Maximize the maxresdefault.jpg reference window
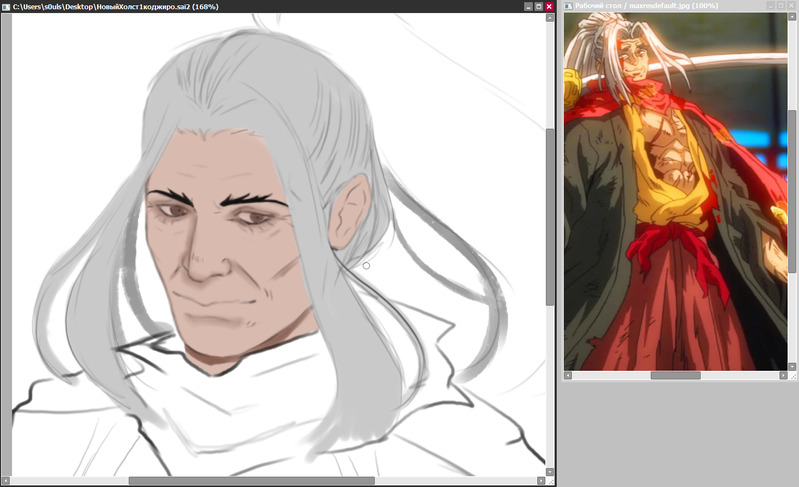The width and height of the screenshot is (799, 487). coord(781,6)
